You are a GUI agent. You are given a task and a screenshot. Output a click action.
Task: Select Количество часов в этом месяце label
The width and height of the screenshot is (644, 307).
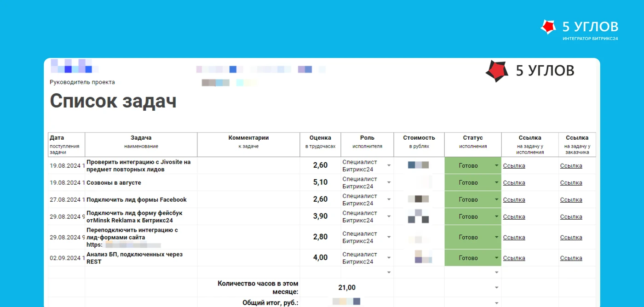[258, 288]
